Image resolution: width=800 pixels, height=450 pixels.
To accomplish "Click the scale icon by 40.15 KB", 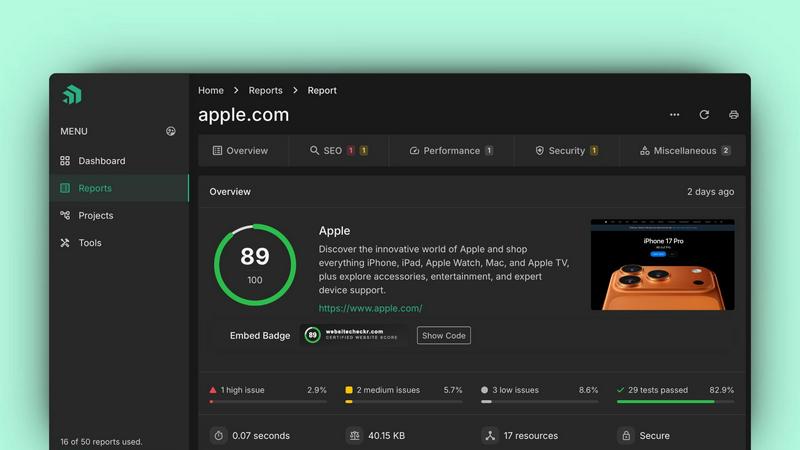I will [355, 436].
